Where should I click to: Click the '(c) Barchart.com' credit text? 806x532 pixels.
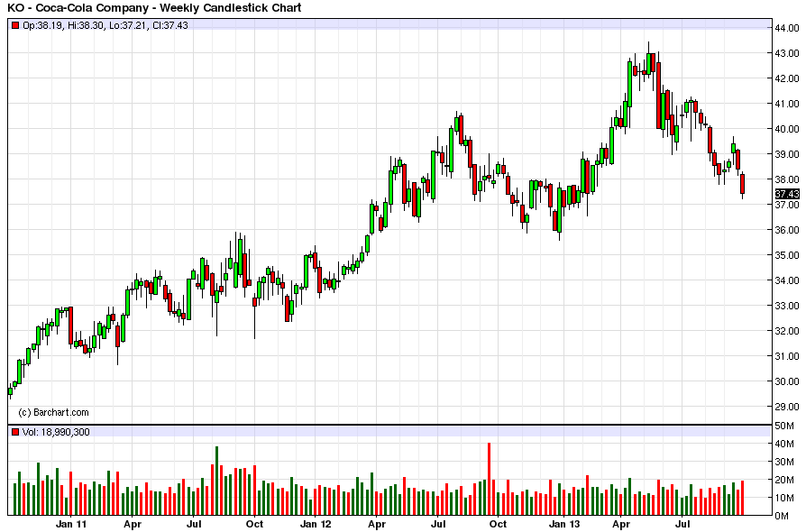point(53,412)
